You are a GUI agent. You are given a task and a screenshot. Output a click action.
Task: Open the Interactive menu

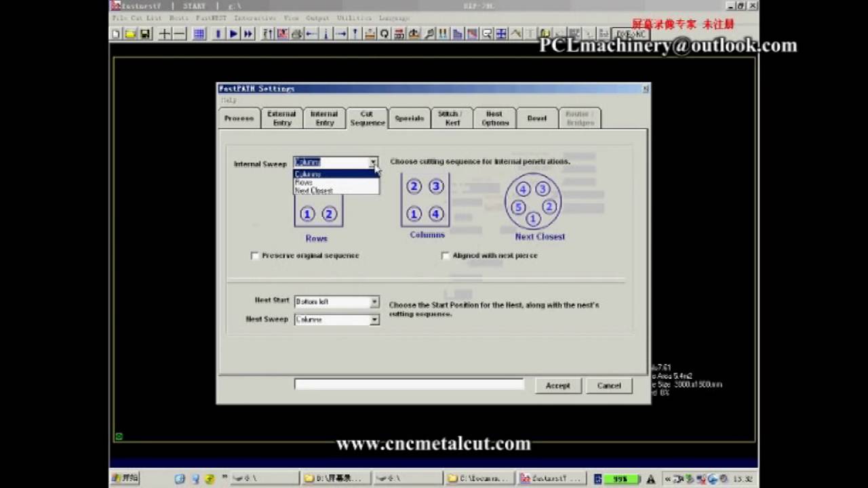(255, 18)
